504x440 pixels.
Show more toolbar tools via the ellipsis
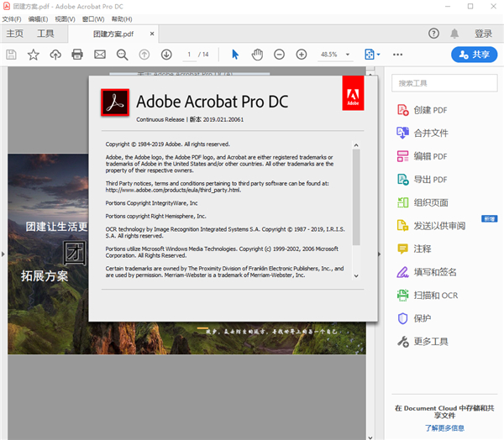398,55
